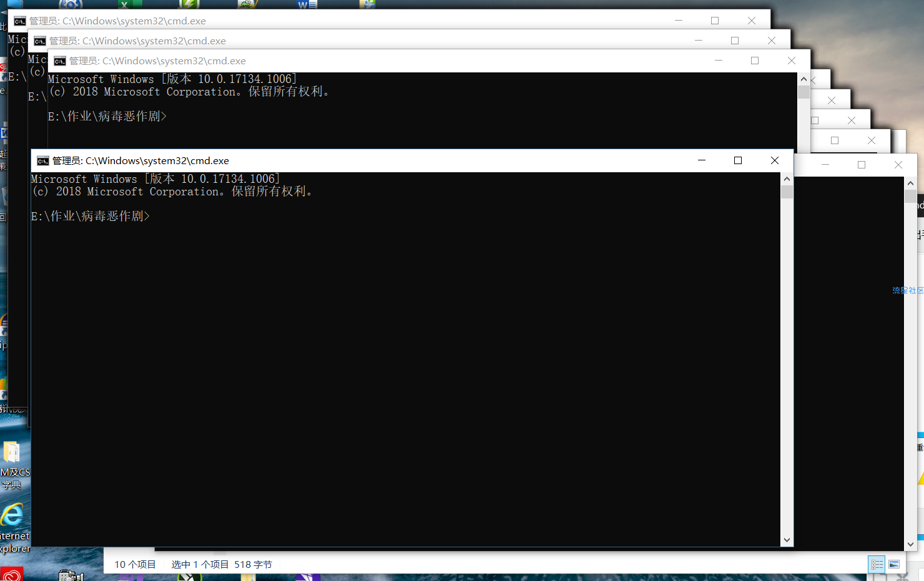Switch Explorer to the large thumbnails view

[894, 564]
